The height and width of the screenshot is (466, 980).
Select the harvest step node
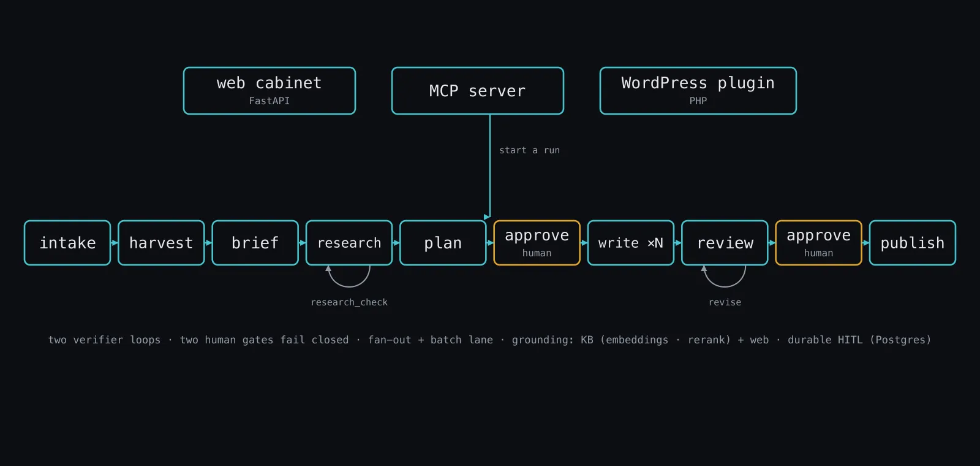click(x=161, y=243)
